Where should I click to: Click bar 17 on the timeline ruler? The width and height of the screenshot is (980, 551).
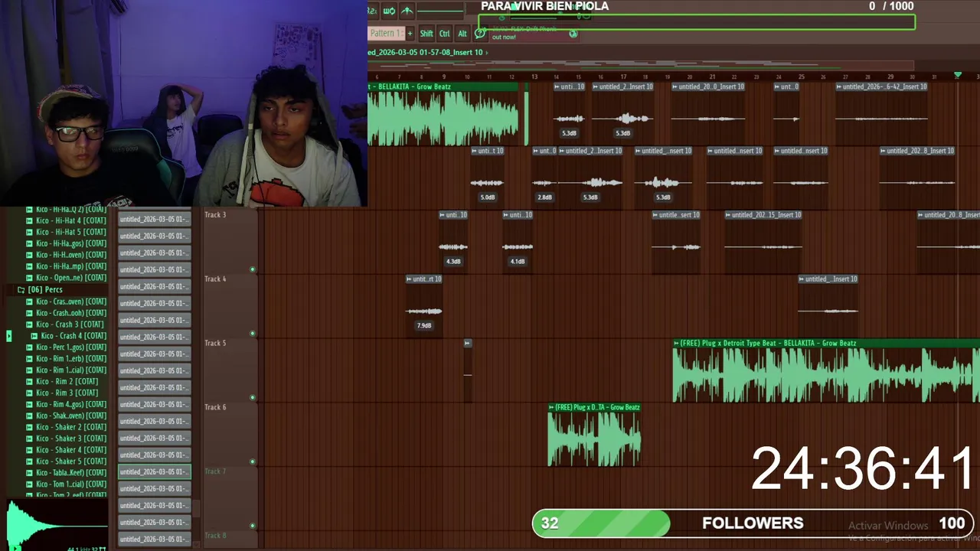623,77
